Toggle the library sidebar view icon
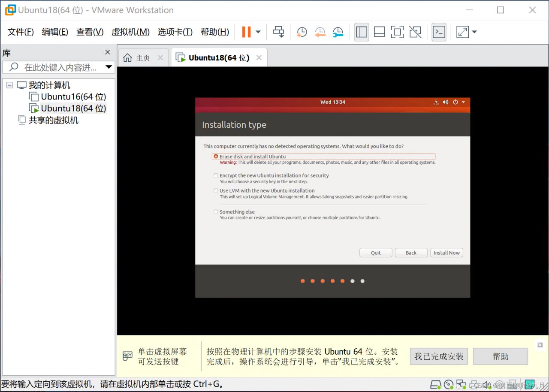This screenshot has width=549, height=392. coord(362,32)
